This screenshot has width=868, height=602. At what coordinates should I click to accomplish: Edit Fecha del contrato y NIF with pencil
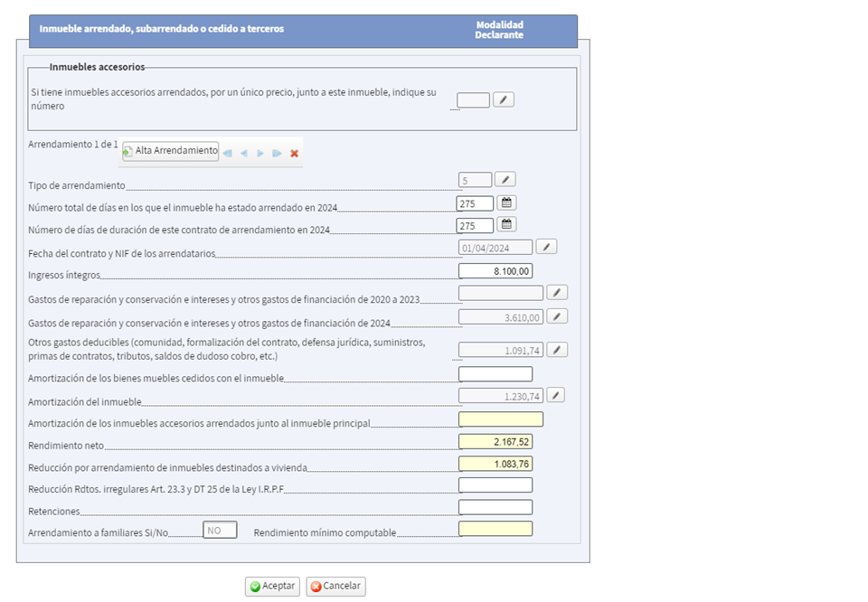(x=546, y=247)
